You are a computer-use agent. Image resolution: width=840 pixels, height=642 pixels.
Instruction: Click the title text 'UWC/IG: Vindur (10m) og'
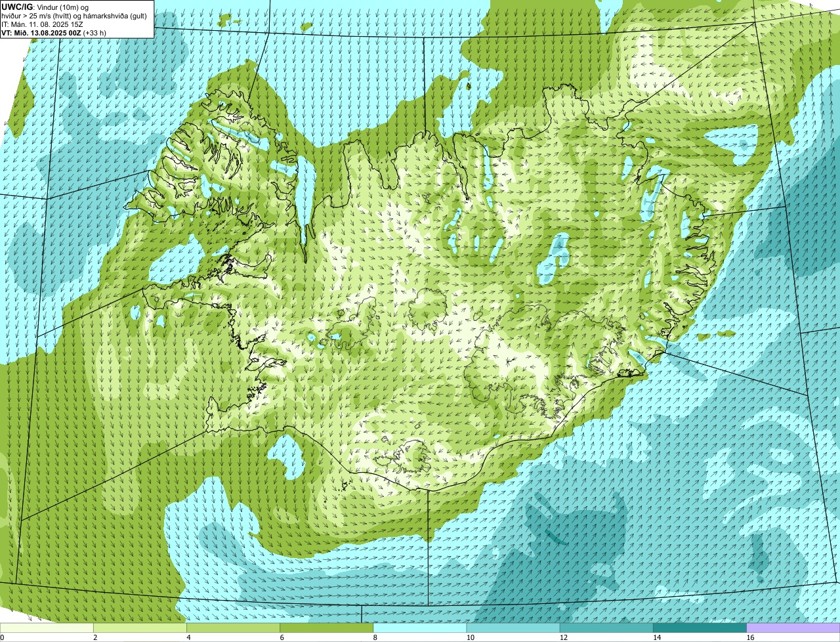[x=45, y=7]
